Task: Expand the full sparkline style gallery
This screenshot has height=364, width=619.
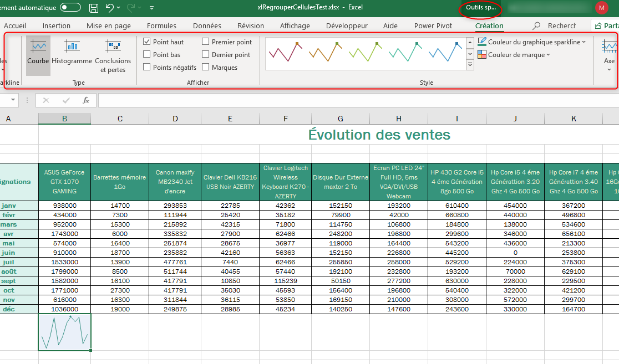Action: point(470,65)
